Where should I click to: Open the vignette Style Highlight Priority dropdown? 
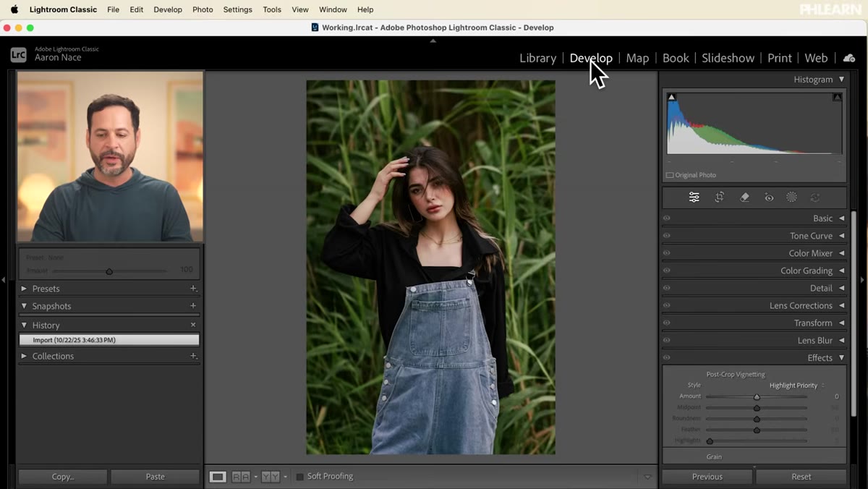point(796,386)
